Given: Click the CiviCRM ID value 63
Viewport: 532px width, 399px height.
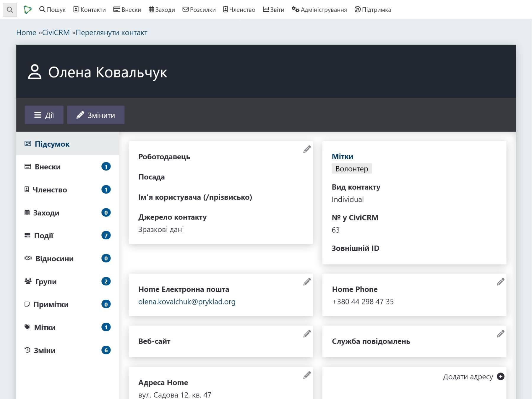Looking at the screenshot, I should [x=336, y=230].
